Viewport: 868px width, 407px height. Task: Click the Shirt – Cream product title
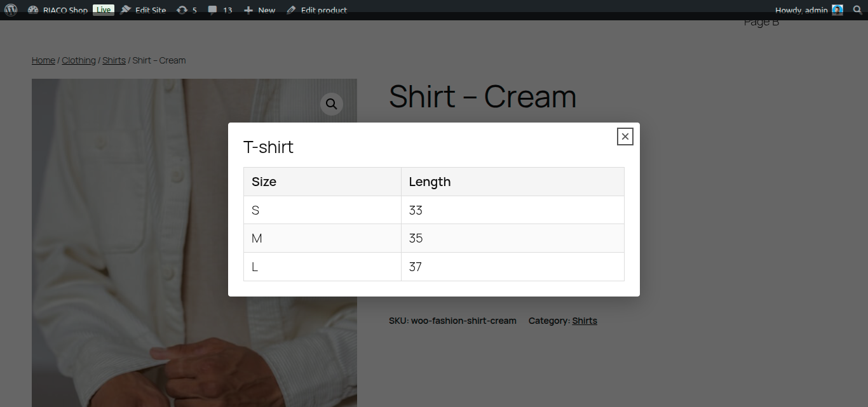point(482,97)
